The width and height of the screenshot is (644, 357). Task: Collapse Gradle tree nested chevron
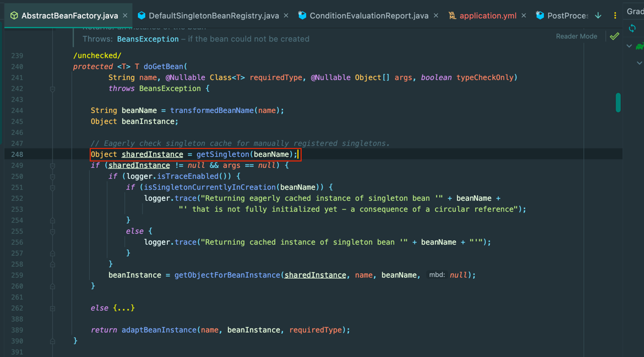pos(639,63)
